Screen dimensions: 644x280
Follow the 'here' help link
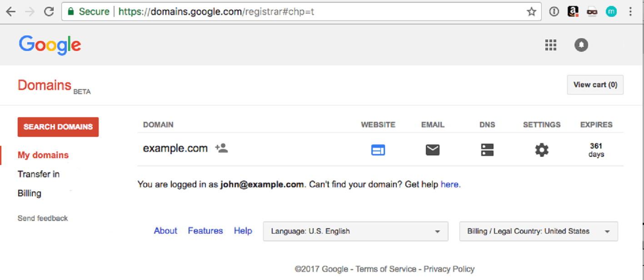point(449,185)
